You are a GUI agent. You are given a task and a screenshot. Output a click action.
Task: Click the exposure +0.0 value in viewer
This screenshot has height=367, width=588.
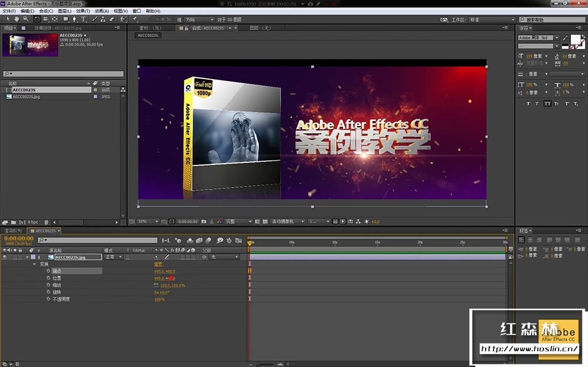(x=375, y=221)
